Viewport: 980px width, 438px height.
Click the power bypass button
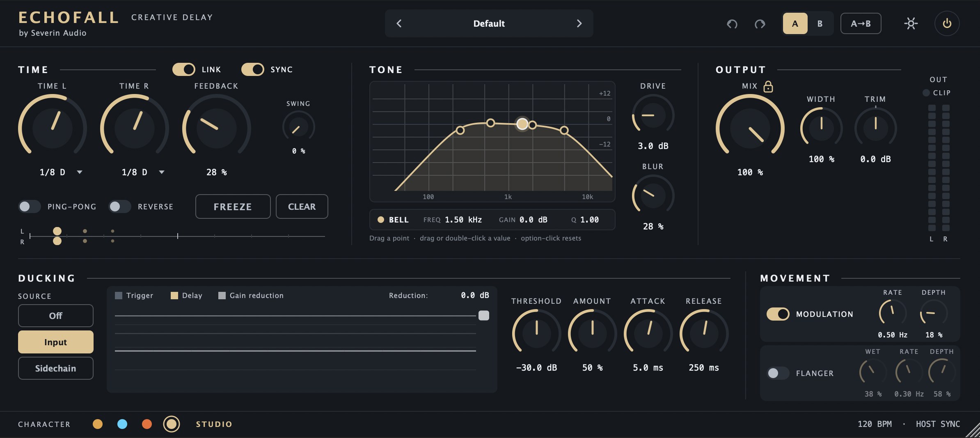(947, 23)
